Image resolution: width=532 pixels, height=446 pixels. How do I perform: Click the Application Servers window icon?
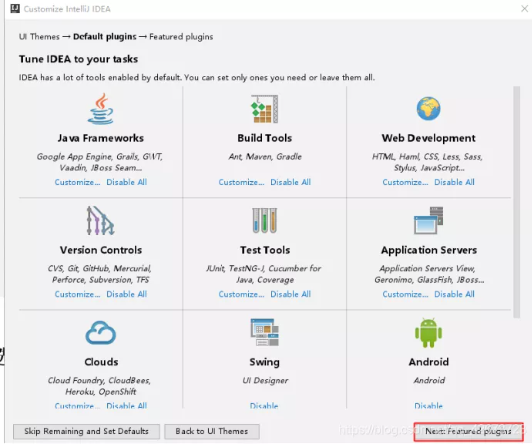[x=429, y=220]
